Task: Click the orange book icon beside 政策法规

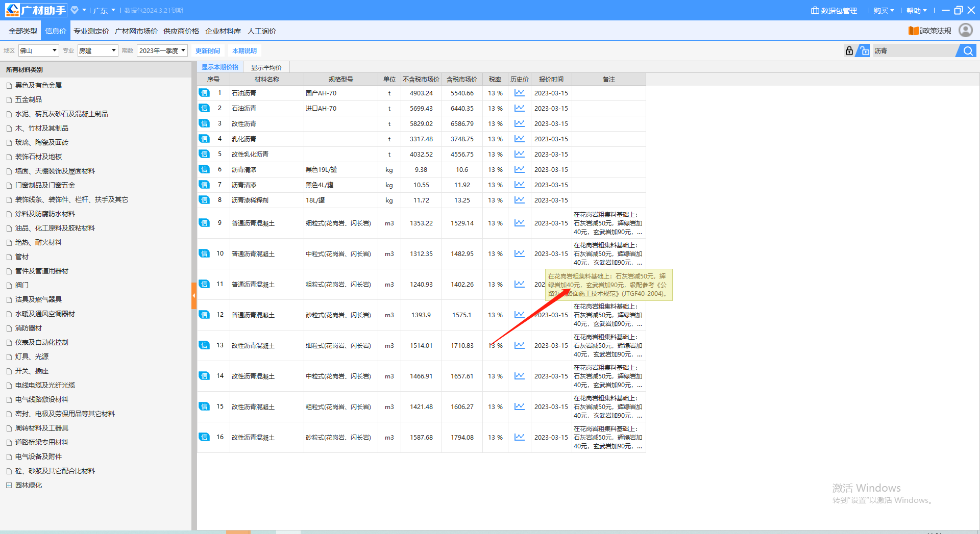Action: coord(913,31)
